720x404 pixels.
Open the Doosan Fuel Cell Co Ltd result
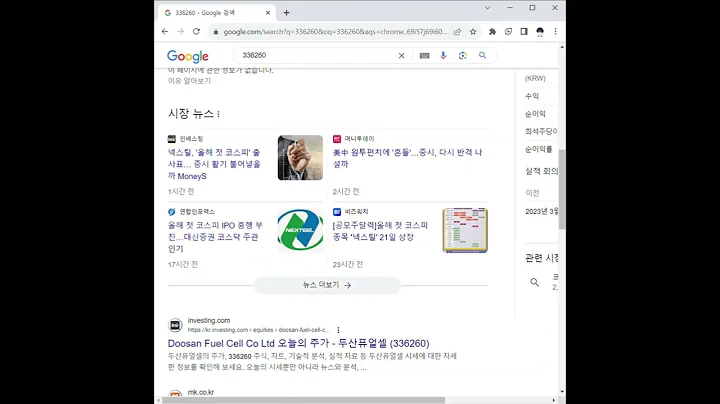(x=298, y=343)
